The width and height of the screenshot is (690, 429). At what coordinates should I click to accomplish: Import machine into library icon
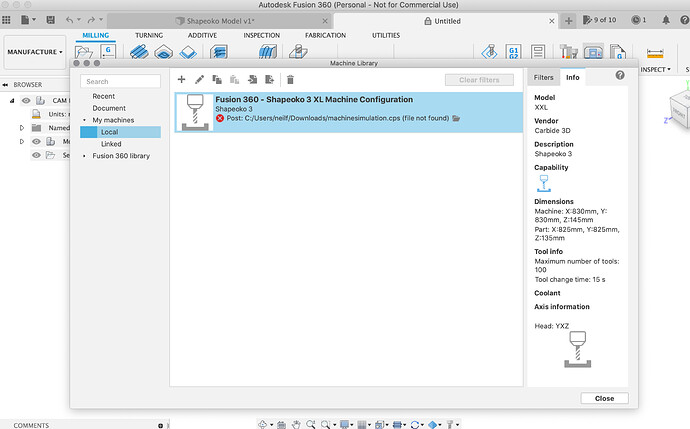[x=252, y=80]
